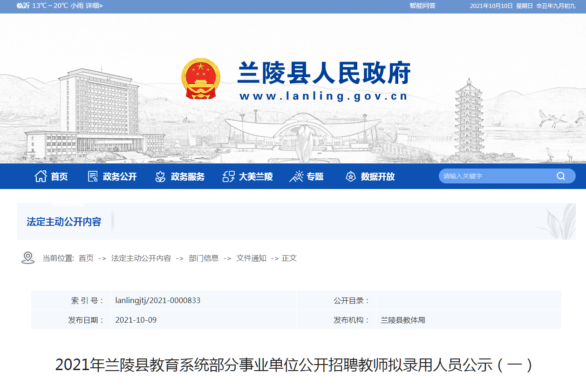Click the 政务服务 flower icon

(160, 176)
